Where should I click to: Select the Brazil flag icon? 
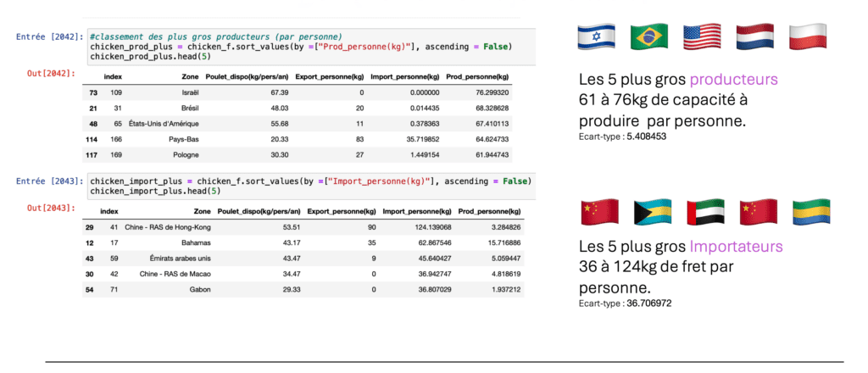649,36
